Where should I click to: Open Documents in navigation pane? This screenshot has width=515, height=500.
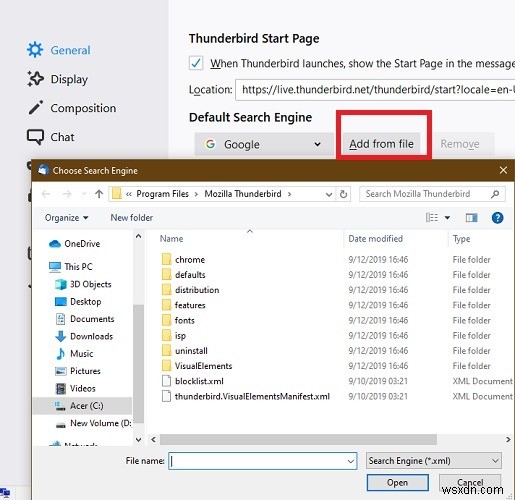[x=85, y=319]
